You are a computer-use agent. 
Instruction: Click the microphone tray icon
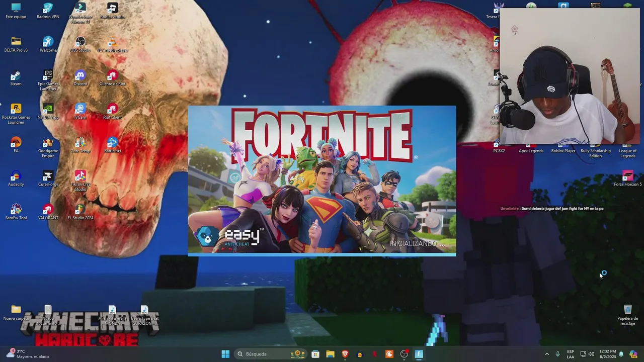click(x=557, y=354)
